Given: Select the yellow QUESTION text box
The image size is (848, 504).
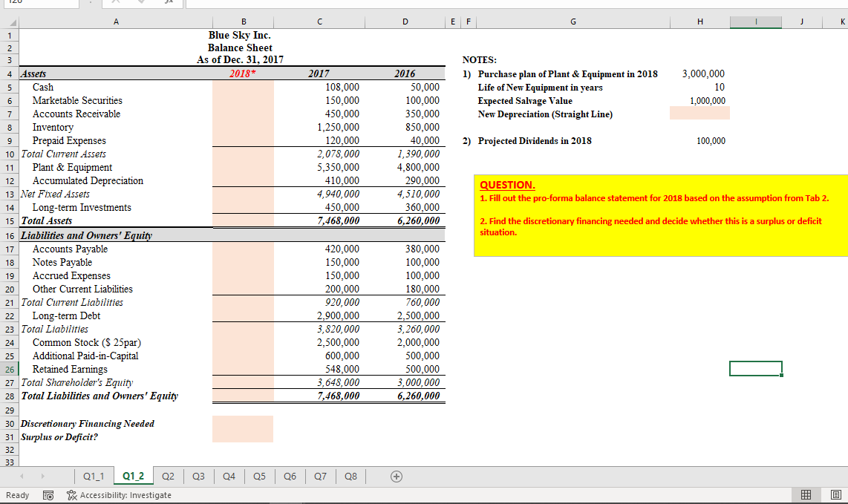Looking at the screenshot, I should click(661, 215).
